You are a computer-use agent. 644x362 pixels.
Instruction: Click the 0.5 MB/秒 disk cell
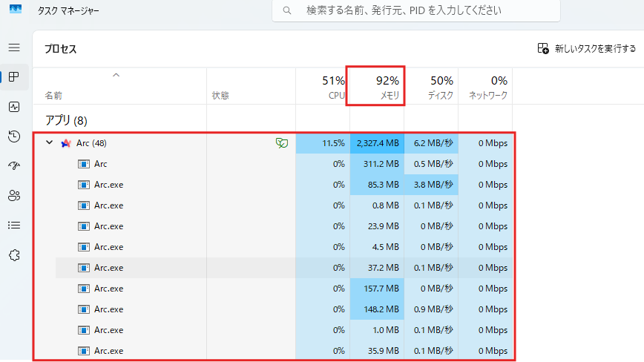click(x=431, y=164)
